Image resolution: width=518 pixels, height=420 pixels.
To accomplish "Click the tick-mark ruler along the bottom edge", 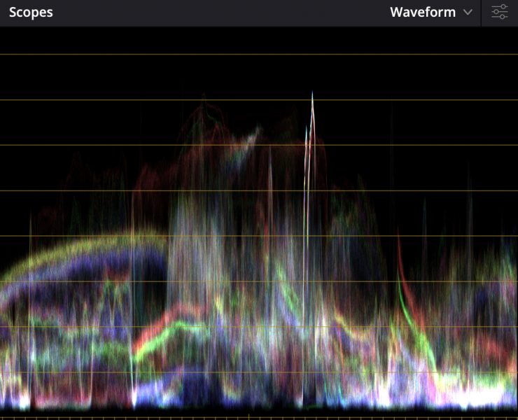I will coord(140,417).
